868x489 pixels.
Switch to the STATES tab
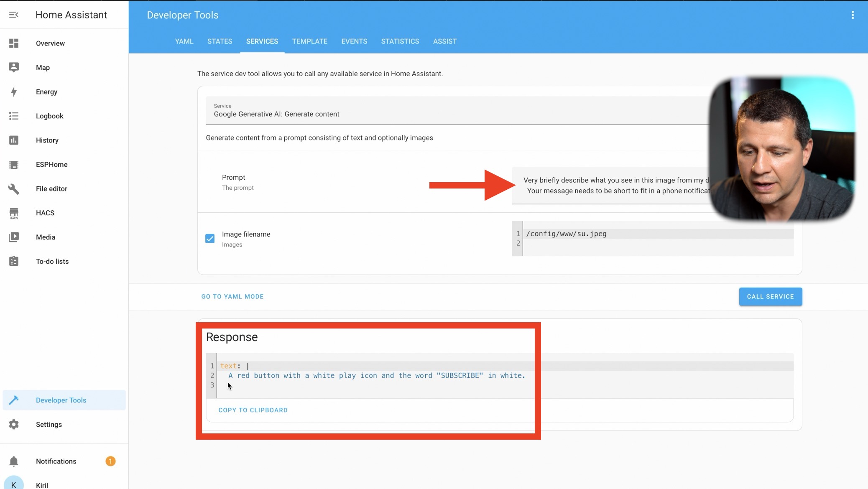(220, 41)
